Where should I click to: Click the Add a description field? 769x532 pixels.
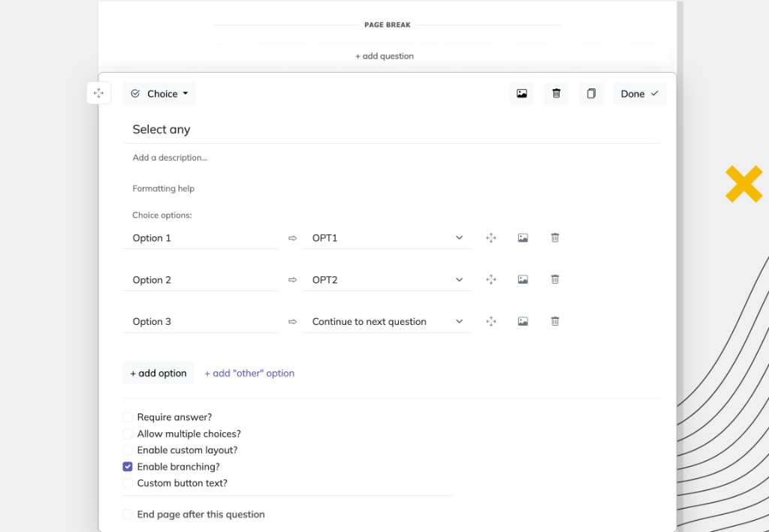(392, 158)
